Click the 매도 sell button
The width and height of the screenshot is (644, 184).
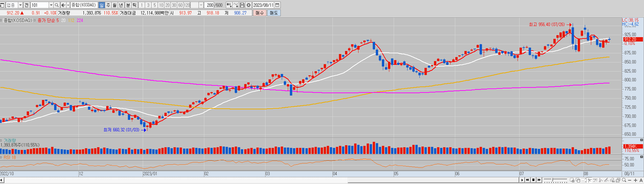click(x=274, y=13)
